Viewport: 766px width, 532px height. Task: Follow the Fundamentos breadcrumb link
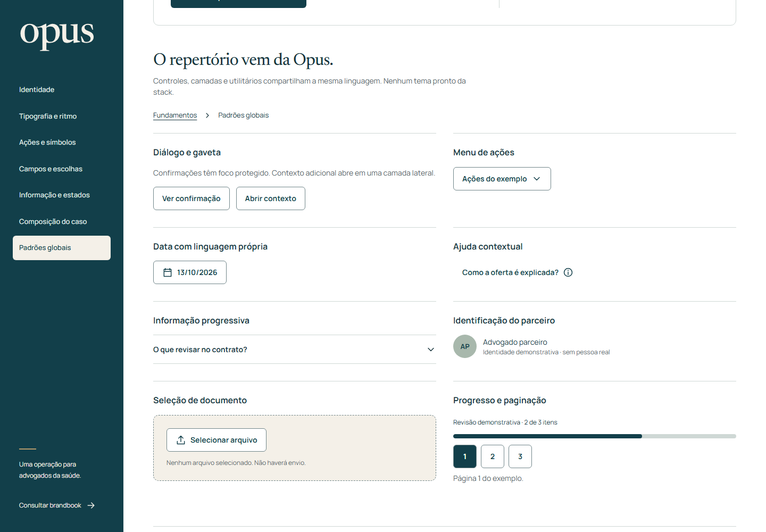(x=175, y=115)
